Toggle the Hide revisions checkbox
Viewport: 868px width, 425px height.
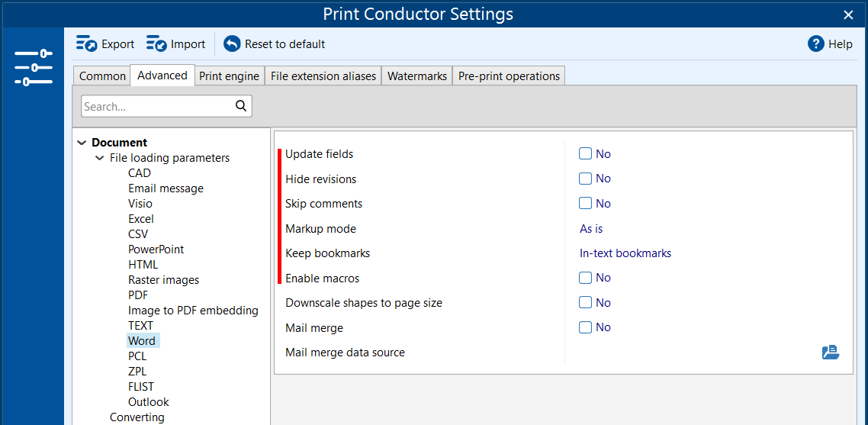[x=585, y=179]
